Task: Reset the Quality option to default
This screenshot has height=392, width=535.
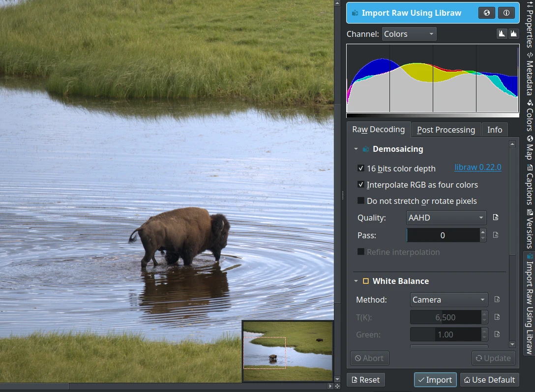Action: (497, 218)
